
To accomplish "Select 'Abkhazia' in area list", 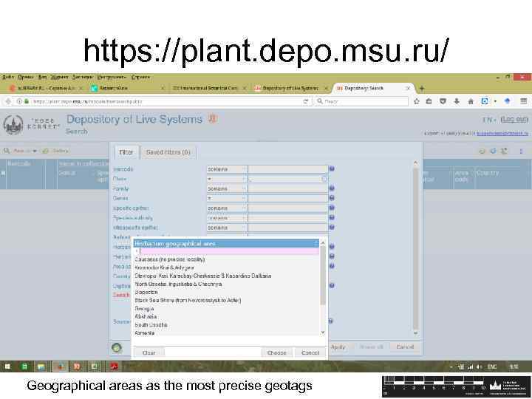I will [x=146, y=316].
